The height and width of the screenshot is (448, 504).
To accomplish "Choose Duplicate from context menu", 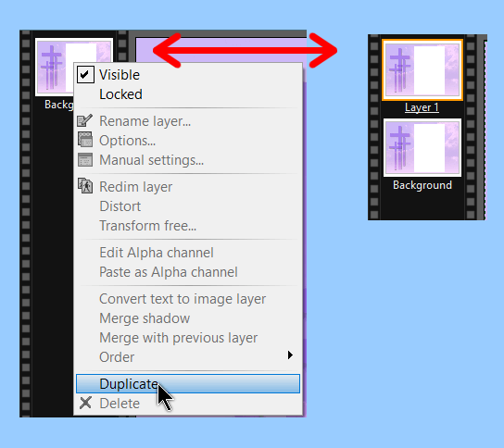I will click(x=188, y=383).
